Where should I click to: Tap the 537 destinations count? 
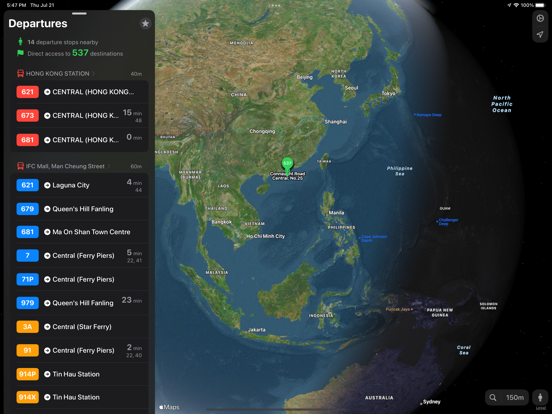click(80, 53)
